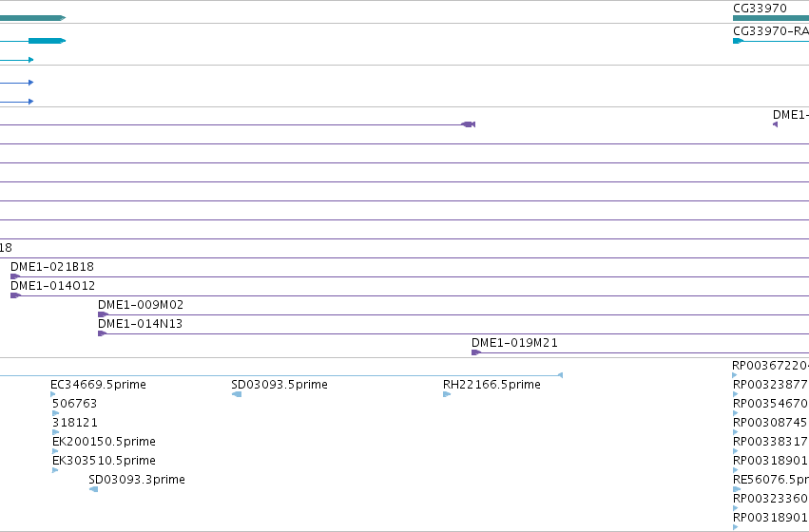Click the DME1-009M02 feature arrow

104,314
